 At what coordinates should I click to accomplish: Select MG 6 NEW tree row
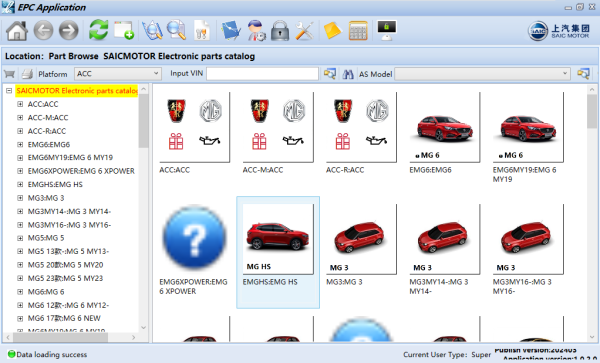64,318
